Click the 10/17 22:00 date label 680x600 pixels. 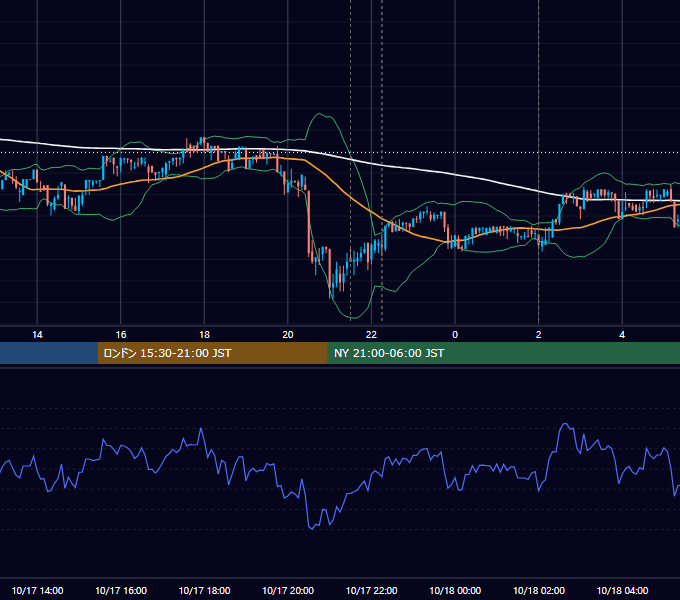coord(372,590)
